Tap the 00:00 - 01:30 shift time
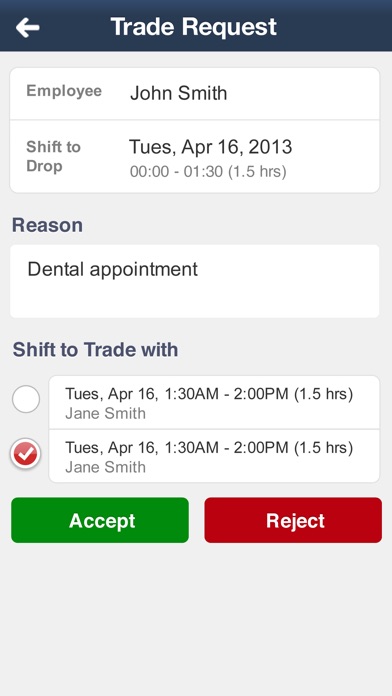The image size is (392, 696). [208, 171]
